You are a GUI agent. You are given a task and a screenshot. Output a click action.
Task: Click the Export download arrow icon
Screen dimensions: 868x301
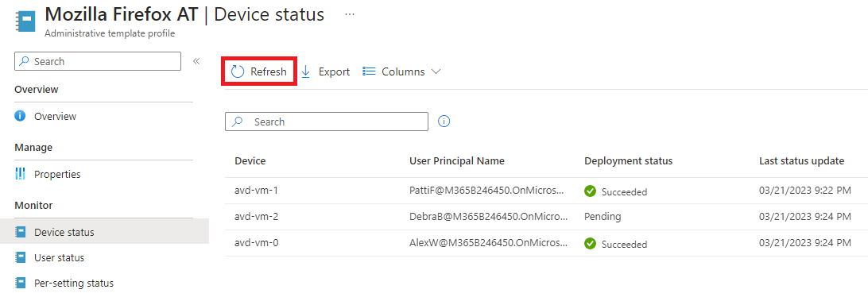point(305,71)
